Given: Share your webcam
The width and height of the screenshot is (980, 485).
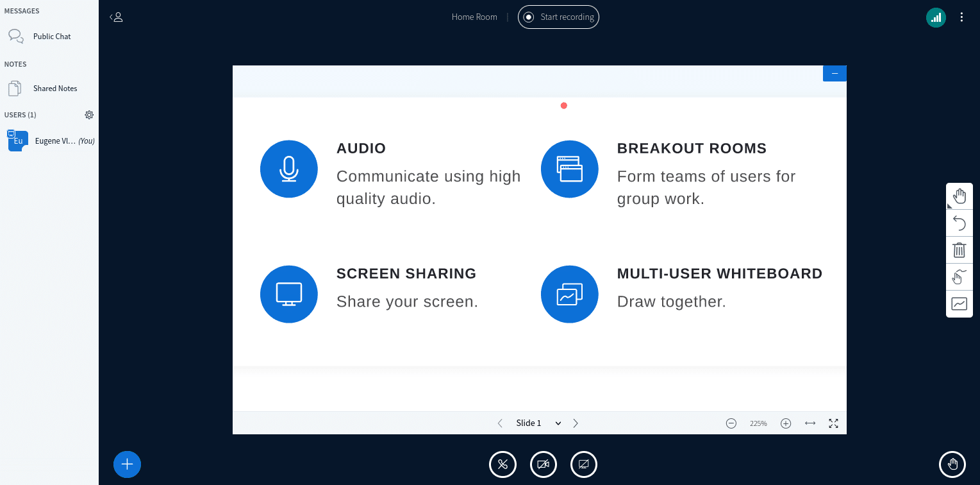Looking at the screenshot, I should pyautogui.click(x=543, y=464).
